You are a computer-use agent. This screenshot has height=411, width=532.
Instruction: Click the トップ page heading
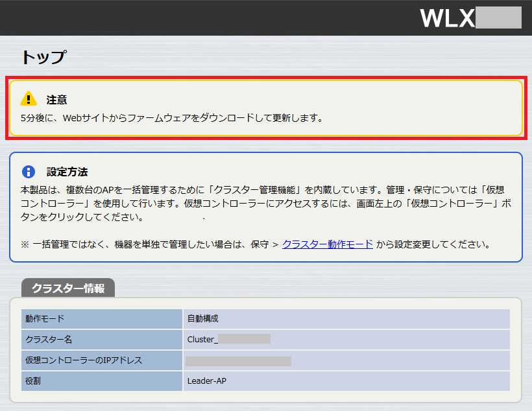pyautogui.click(x=43, y=56)
